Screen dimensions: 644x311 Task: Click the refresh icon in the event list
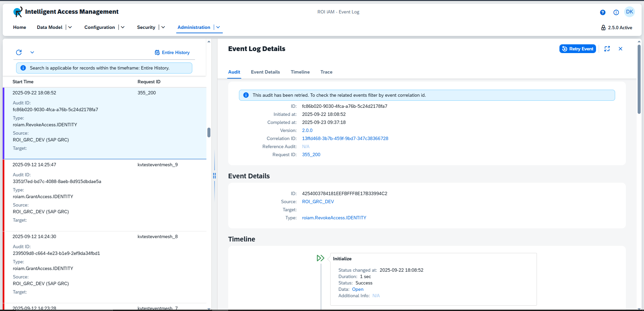(x=19, y=52)
